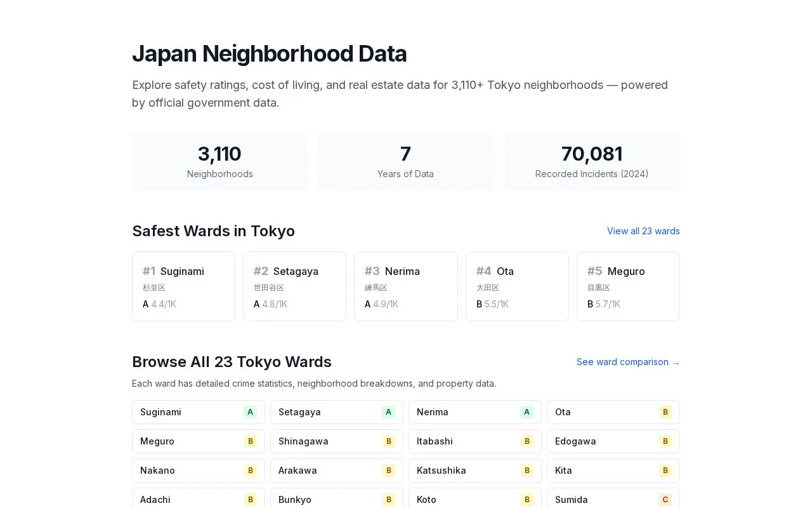Select the Edogawa ward entry
Viewport: 812px width, 508px height.
(613, 441)
